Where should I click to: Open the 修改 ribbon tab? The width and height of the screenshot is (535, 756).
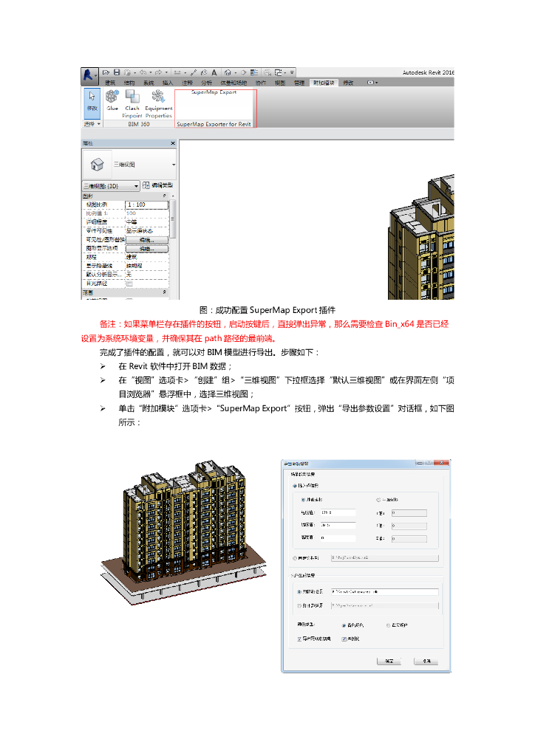(348, 83)
